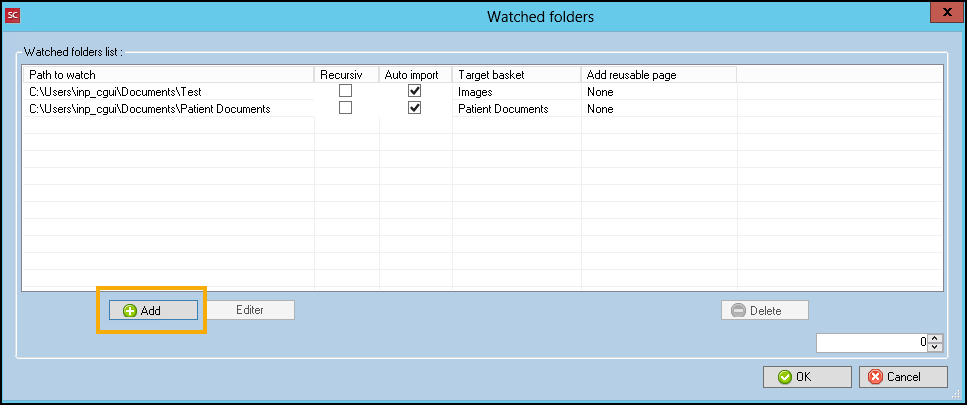Select the Documents\Patient Documents path row

coord(150,109)
